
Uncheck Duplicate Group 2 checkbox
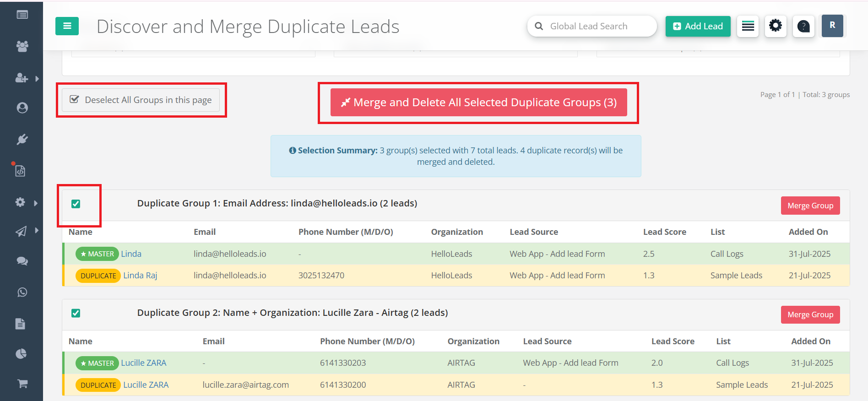[x=76, y=313]
